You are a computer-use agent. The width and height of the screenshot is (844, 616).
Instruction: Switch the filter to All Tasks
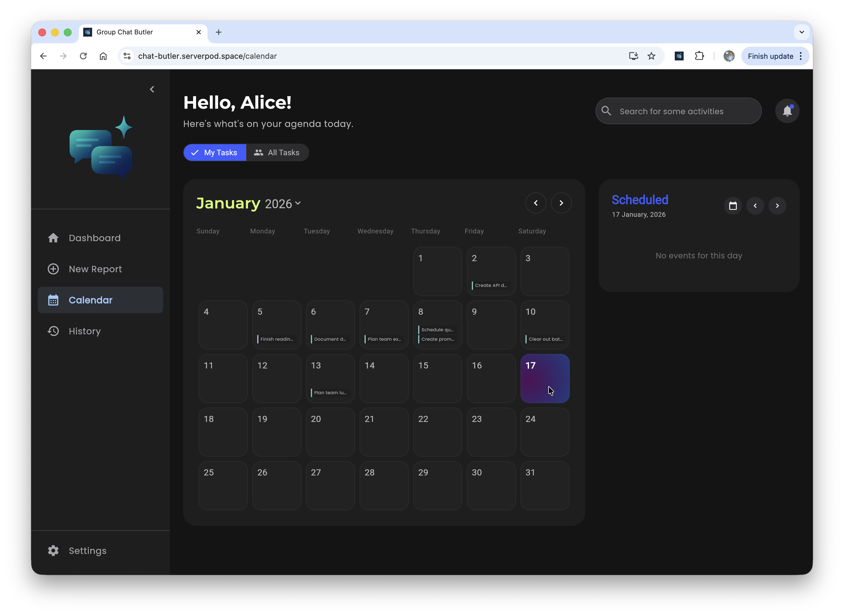click(x=277, y=152)
